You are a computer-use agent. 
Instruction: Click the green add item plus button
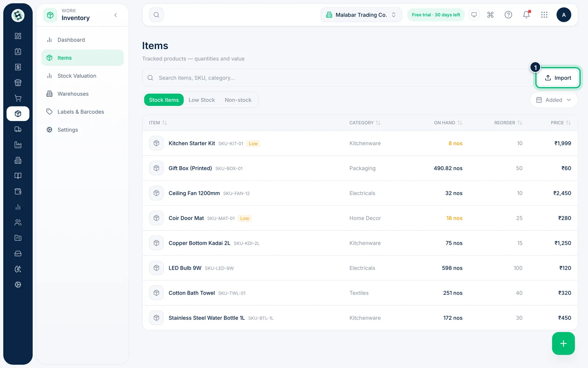(563, 343)
